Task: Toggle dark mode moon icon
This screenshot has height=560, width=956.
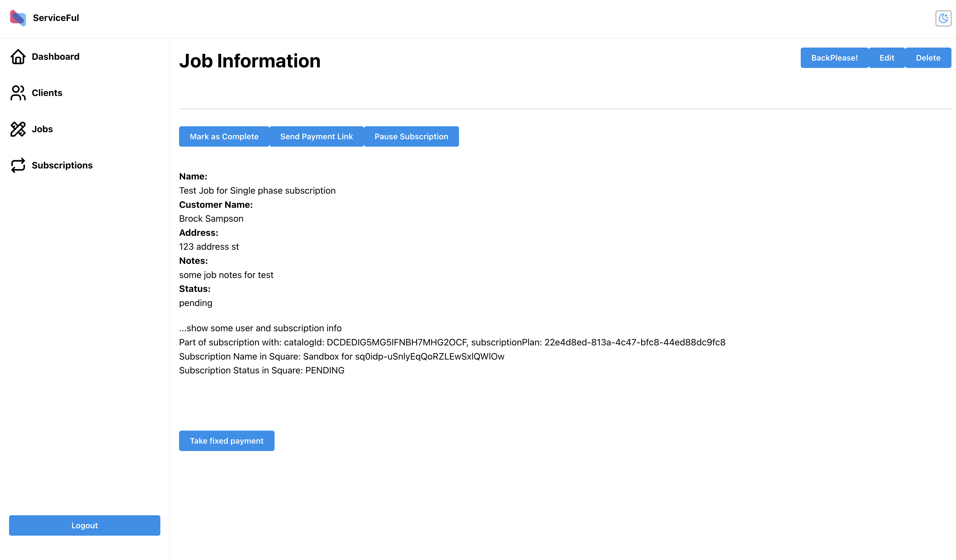Action: click(x=943, y=18)
